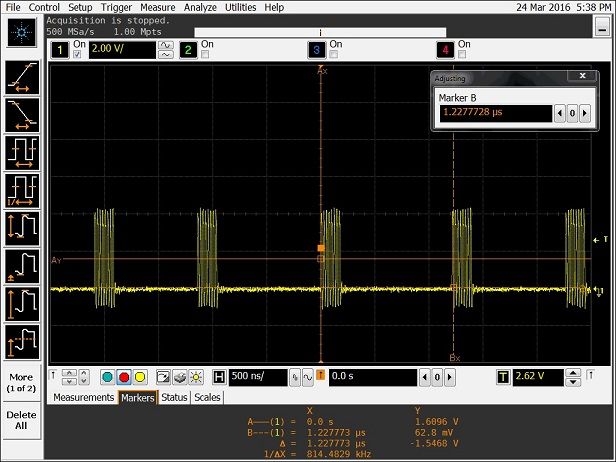Enable the channel 3 On checkbox
The height and width of the screenshot is (462, 616).
click(334, 55)
